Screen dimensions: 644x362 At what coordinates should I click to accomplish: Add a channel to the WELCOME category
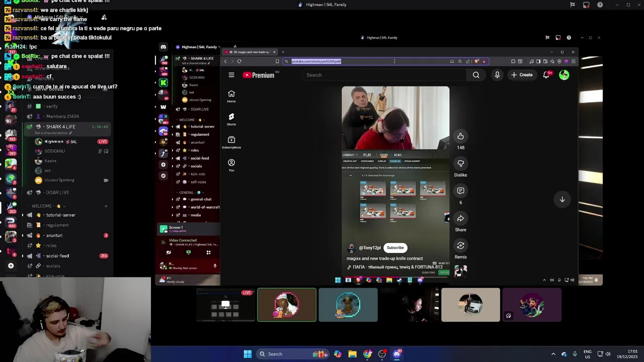(x=106, y=206)
